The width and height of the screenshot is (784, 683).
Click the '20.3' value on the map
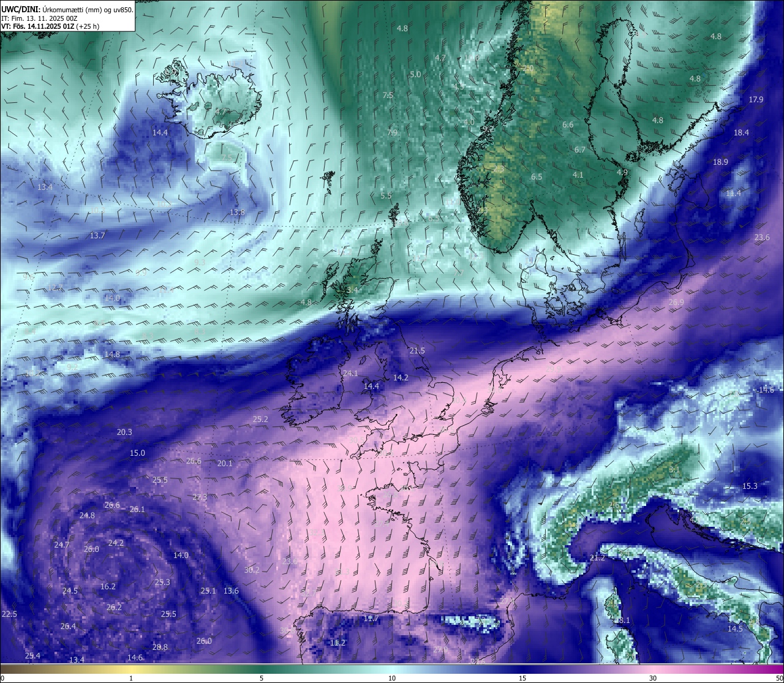pyautogui.click(x=124, y=432)
